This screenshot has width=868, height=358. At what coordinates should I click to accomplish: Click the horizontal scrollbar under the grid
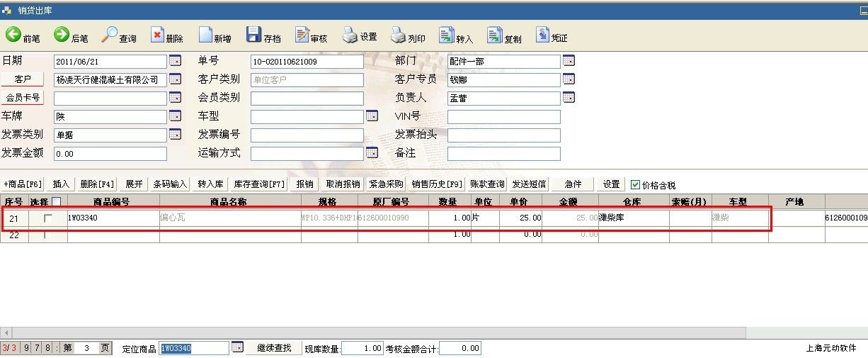(375, 332)
